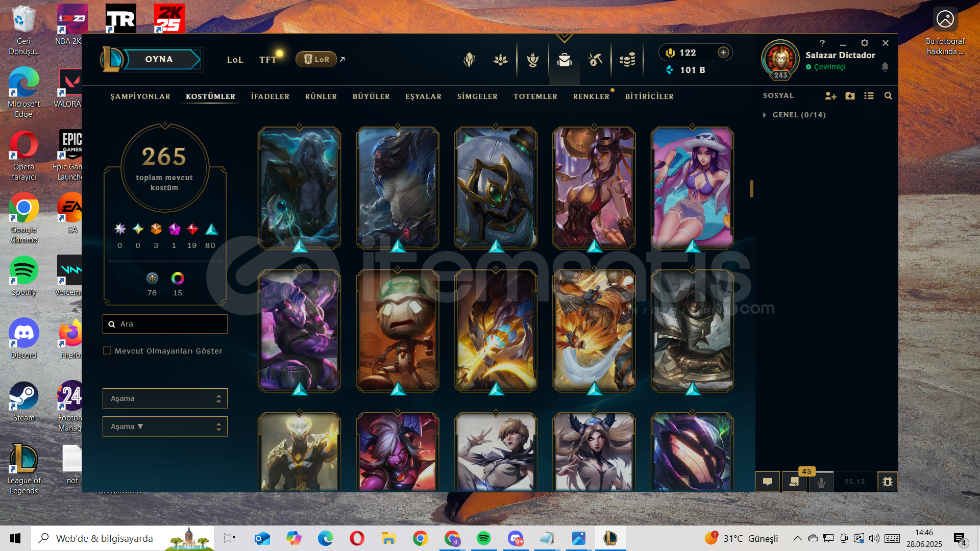Image resolution: width=980 pixels, height=551 pixels.
Task: Open the friends list view options icon
Action: pos(869,96)
